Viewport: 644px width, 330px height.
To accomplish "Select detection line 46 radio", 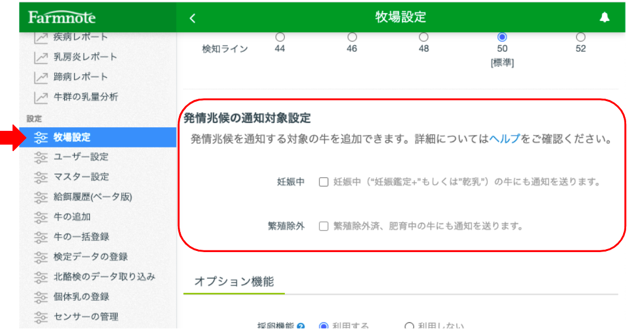I will pos(352,37).
